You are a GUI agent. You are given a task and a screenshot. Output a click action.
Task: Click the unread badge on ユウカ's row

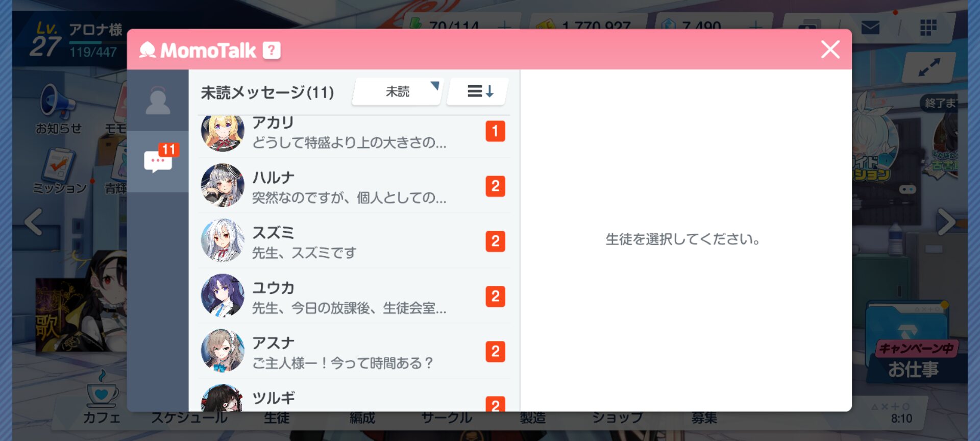495,297
